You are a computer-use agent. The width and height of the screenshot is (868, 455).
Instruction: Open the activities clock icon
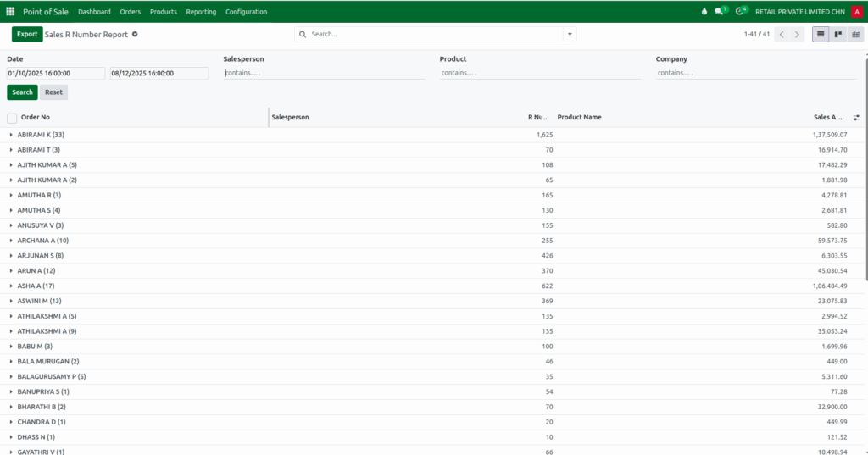pos(741,11)
